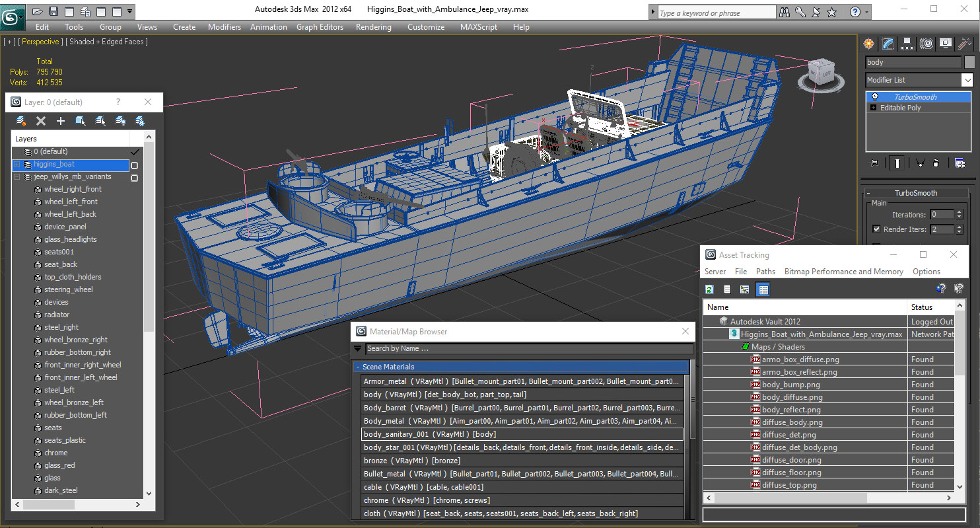The image size is (980, 528).
Task: Click Hide/Unhide All Layers icon
Action: 120,121
